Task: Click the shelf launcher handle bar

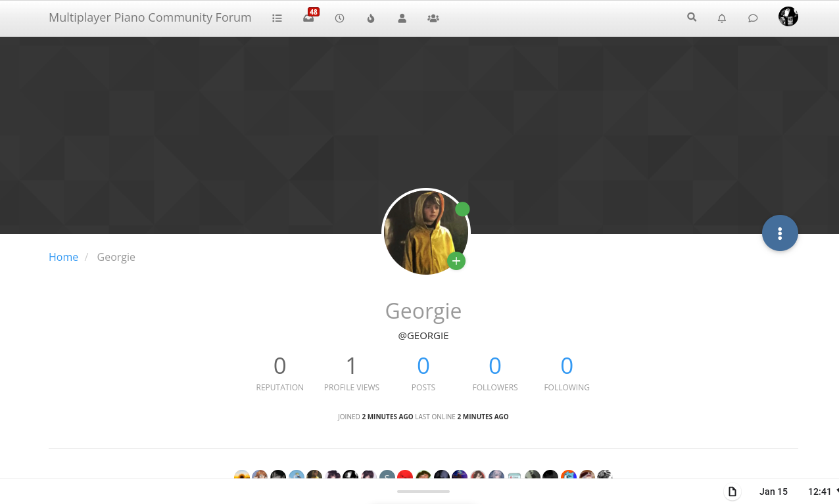Action: click(x=423, y=492)
